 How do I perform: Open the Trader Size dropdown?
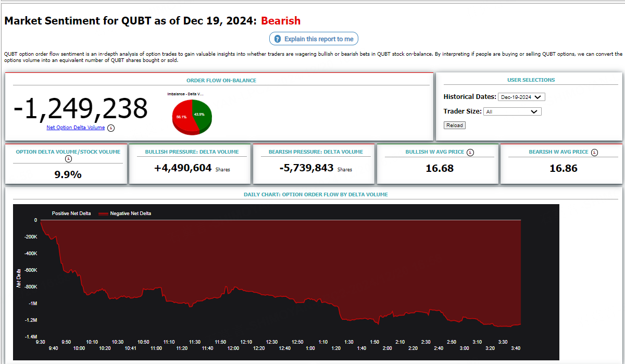[x=512, y=111]
